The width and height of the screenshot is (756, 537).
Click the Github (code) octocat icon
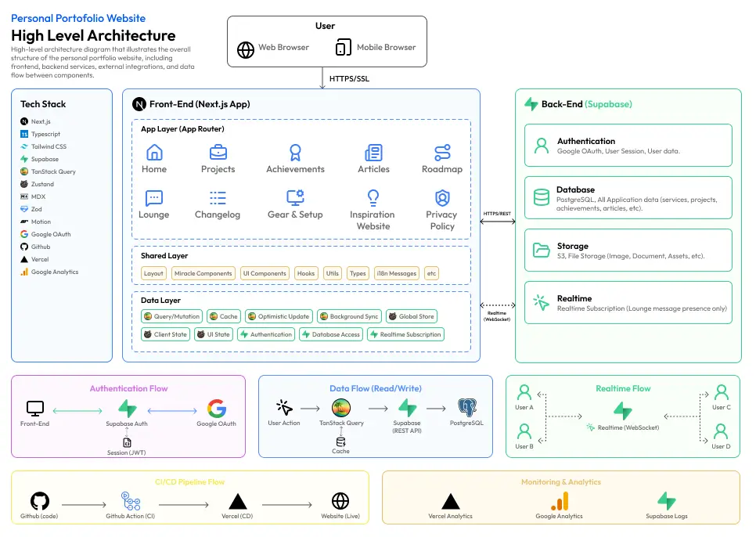click(x=40, y=501)
